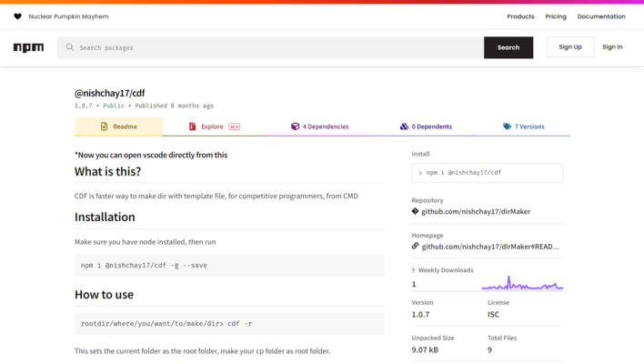Click the npm i @nishchay17/cdf -g --save code block

229,266
